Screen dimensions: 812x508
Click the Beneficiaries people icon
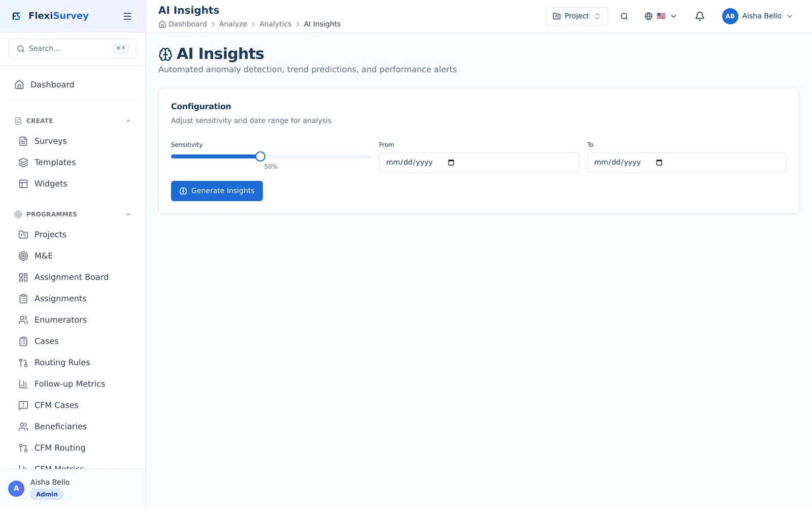click(23, 427)
